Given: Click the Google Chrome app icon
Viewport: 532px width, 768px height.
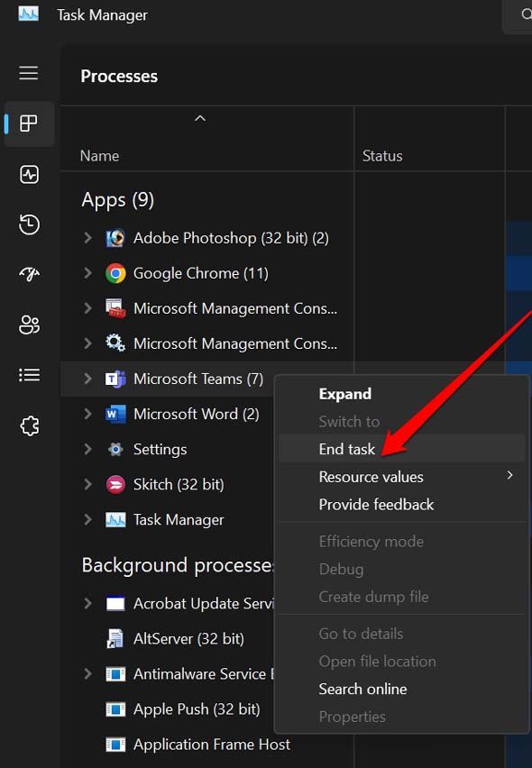Looking at the screenshot, I should pos(115,273).
